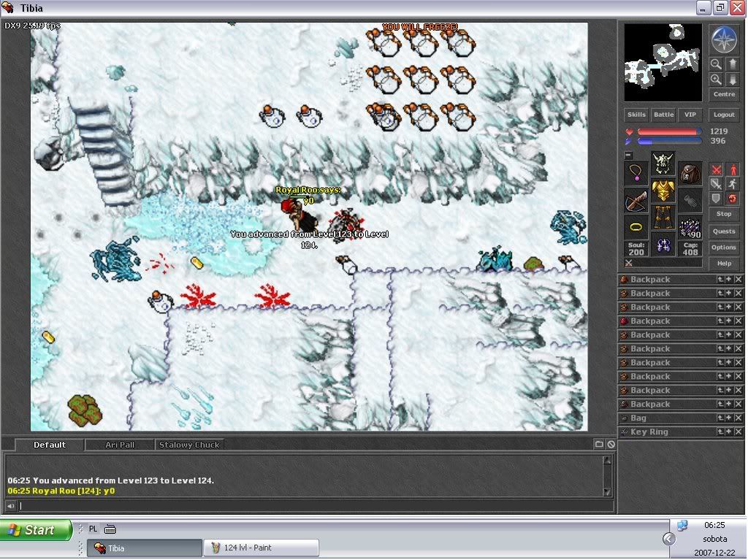Click the ignore list icon beside channels

(x=611, y=444)
